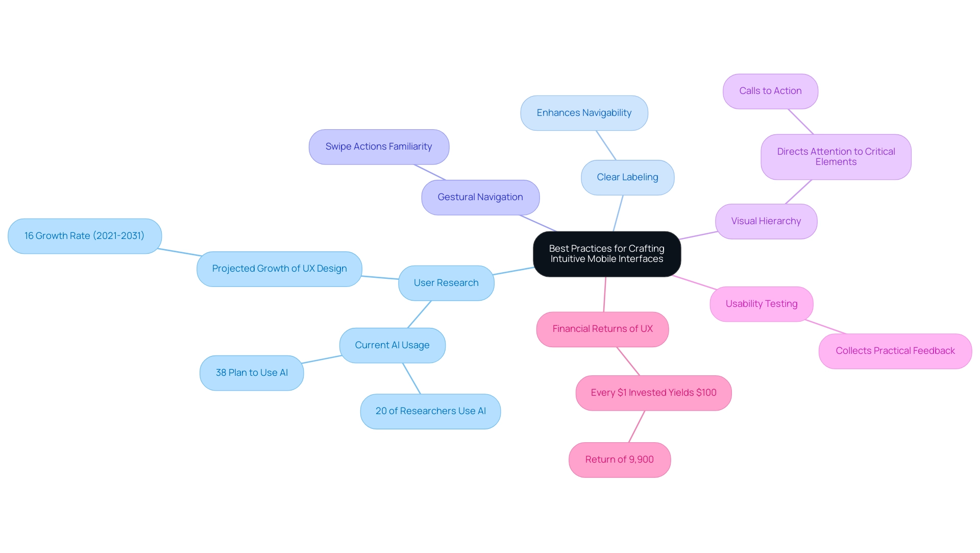Select the '16 Growth Rate (2021-2031)' node
Screen dimensions: 980x553
tap(85, 235)
